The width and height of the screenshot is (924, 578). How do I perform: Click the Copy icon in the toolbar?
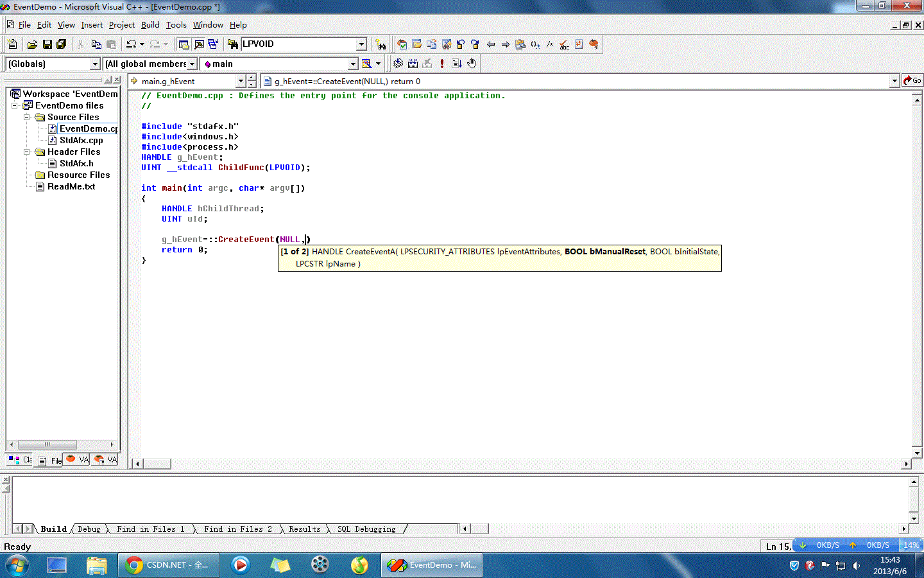[96, 44]
